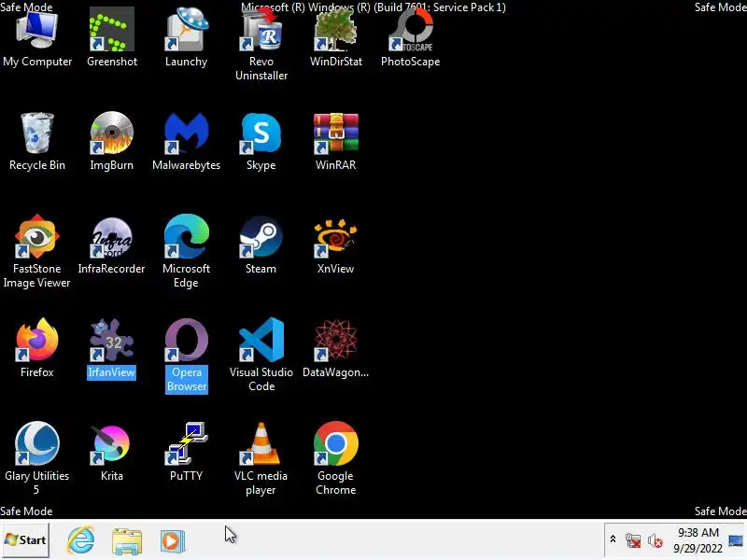Select the InfraRecorder icon
Viewport: 747px width, 560px height.
tap(112, 237)
